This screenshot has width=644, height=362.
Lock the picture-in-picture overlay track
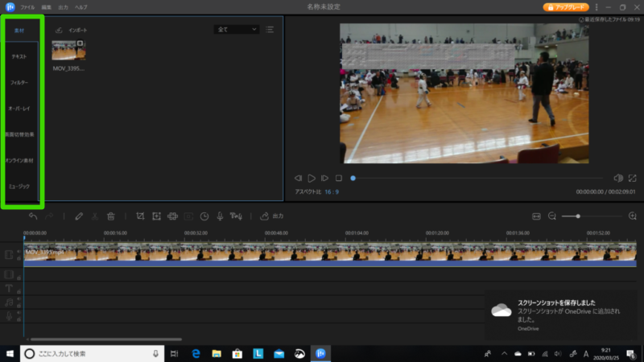click(x=19, y=278)
